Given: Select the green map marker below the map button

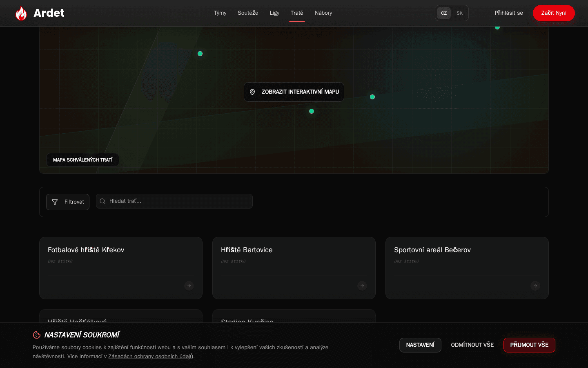Looking at the screenshot, I should point(312,111).
